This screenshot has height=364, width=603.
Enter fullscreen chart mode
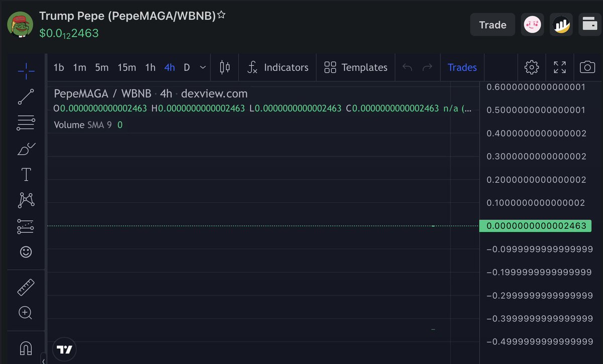(559, 67)
